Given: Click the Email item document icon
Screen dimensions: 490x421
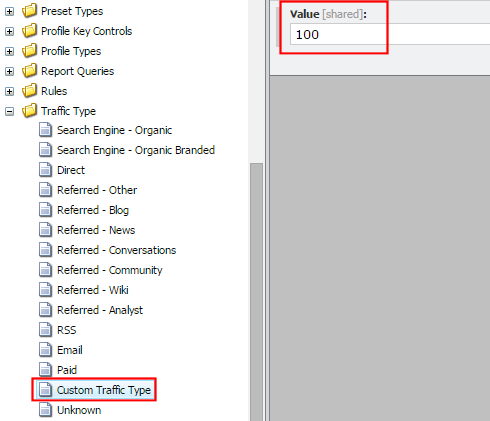Looking at the screenshot, I should pyautogui.click(x=45, y=350).
